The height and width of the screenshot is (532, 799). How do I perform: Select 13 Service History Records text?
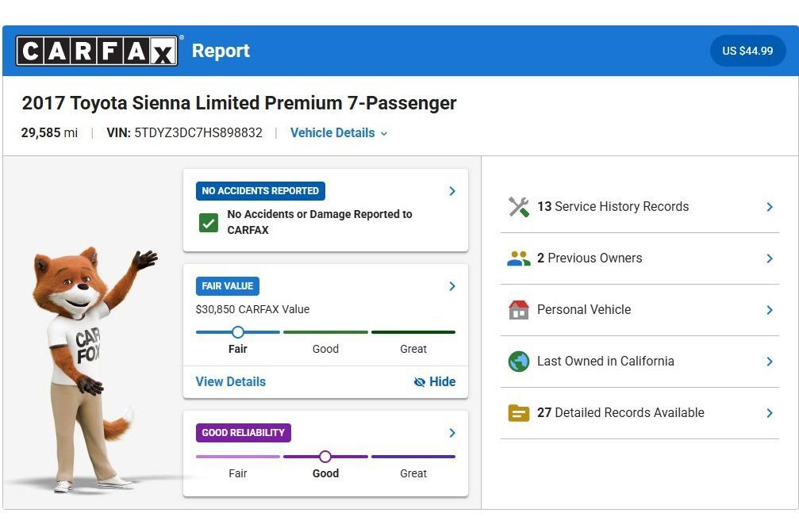613,207
